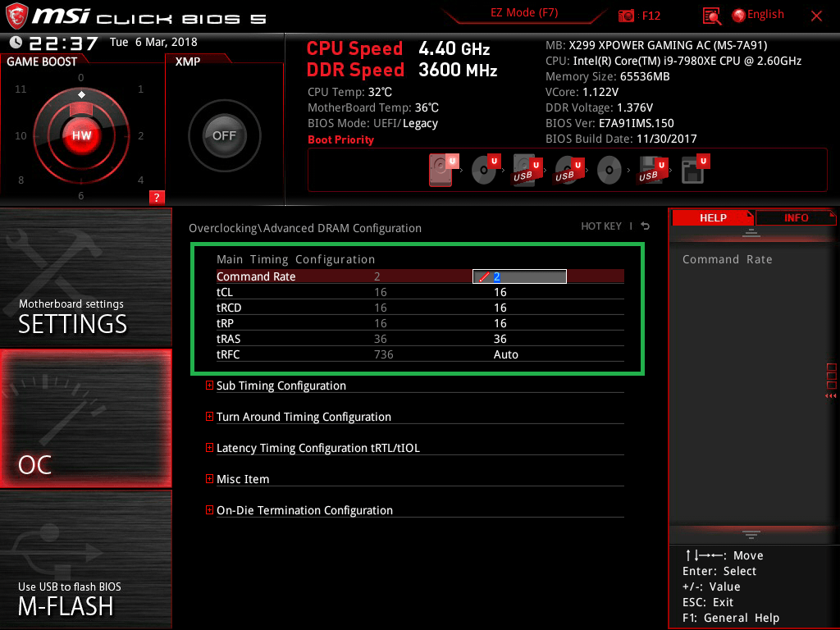Exit the BIOS with the X button
The image size is (840, 630).
pyautogui.click(x=816, y=16)
